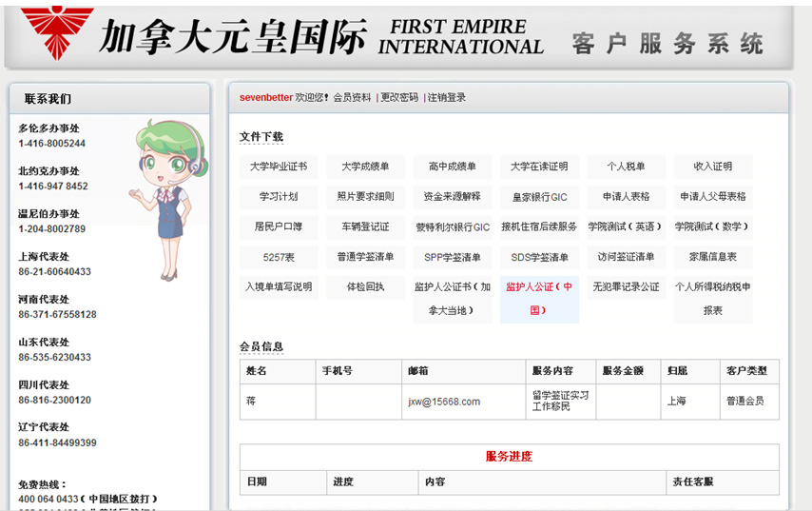Download the 普通学签清单 checklist
812x511 pixels.
click(x=365, y=257)
